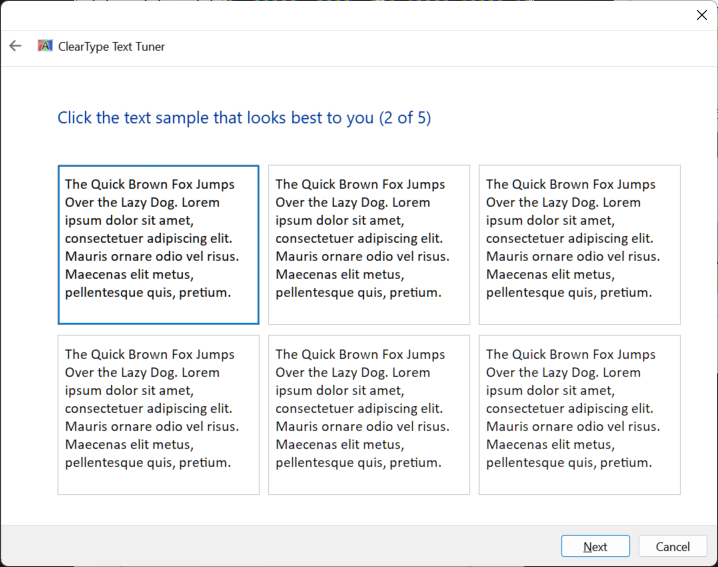718x567 pixels.
Task: Go back using the back arrow
Action: (x=15, y=46)
